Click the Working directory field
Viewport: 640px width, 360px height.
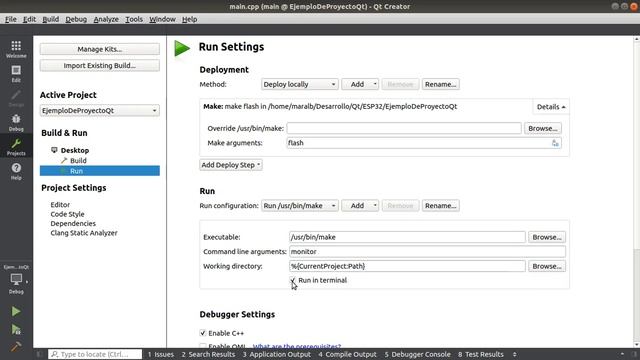[407, 266]
